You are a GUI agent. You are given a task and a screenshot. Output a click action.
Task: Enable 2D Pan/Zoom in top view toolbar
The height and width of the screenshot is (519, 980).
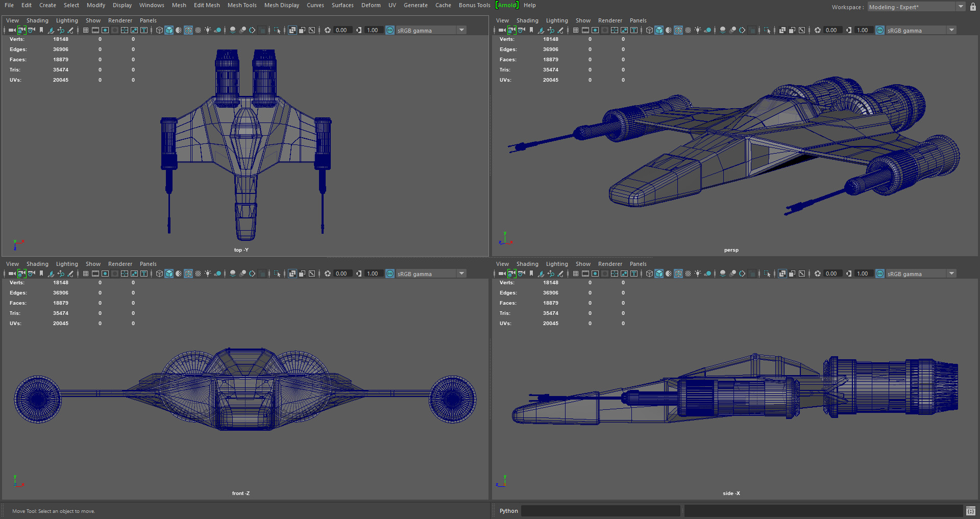coord(61,30)
